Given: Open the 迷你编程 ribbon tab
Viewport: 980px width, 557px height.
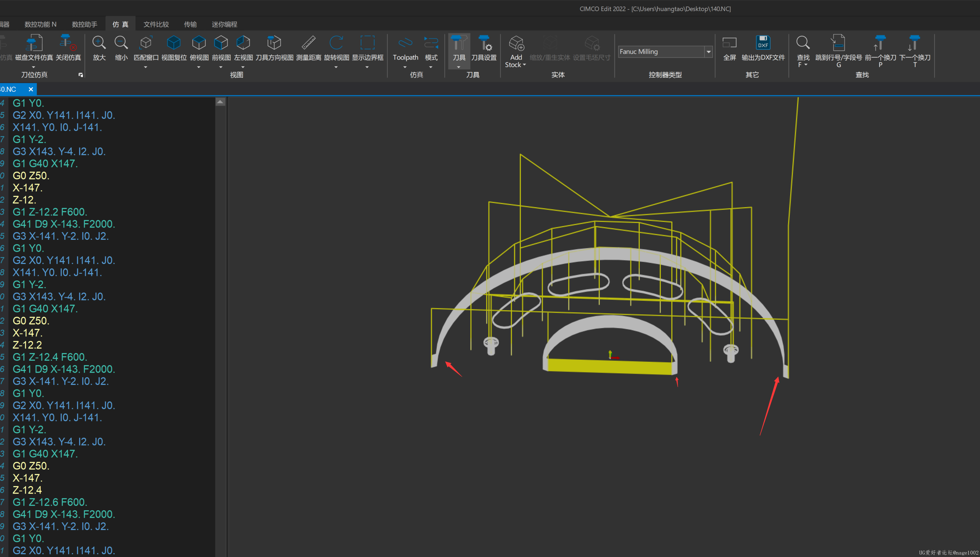Looking at the screenshot, I should [x=224, y=24].
